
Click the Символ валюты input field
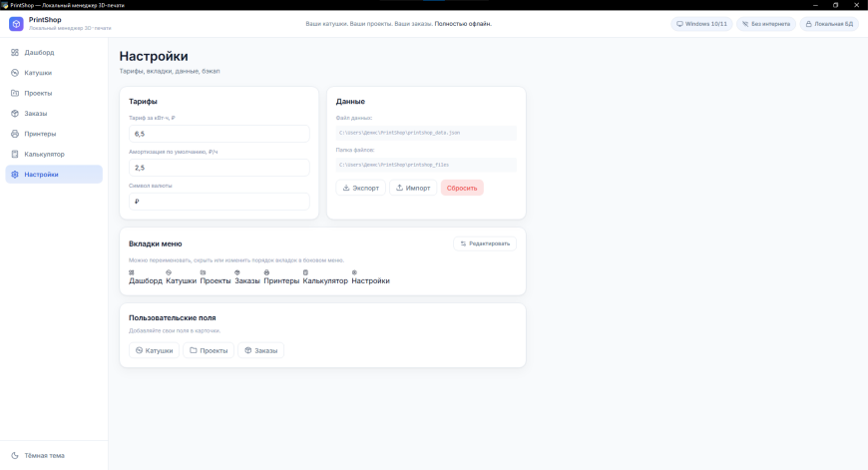219,202
